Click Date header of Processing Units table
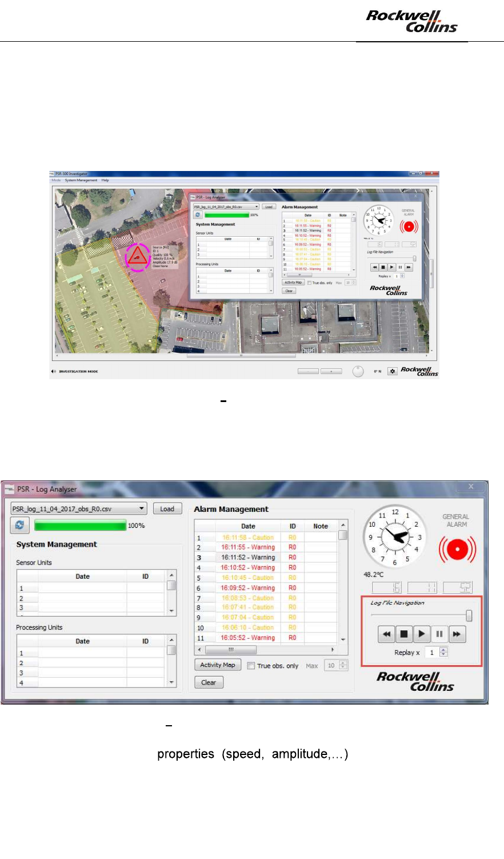This screenshot has width=504, height=859. click(x=82, y=641)
